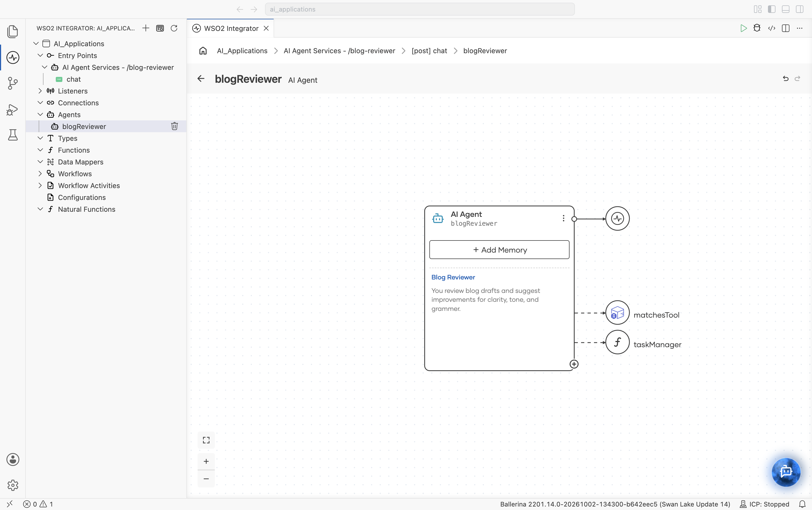Collapse Agents section

click(x=40, y=114)
